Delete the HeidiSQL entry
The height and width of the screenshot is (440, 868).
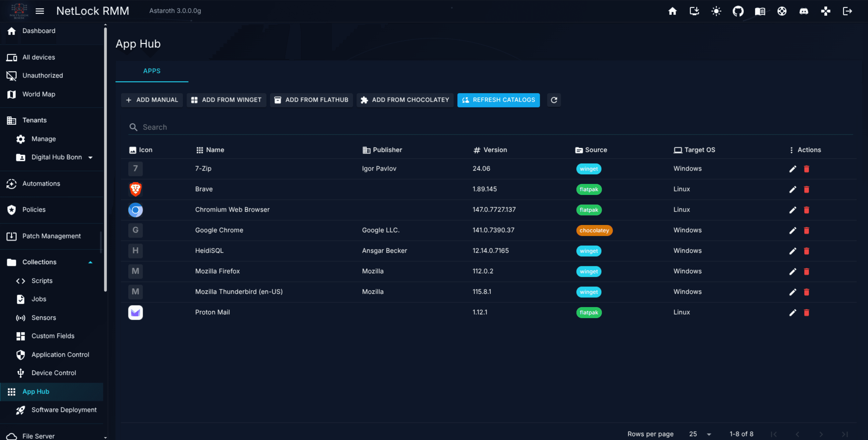[x=806, y=251]
